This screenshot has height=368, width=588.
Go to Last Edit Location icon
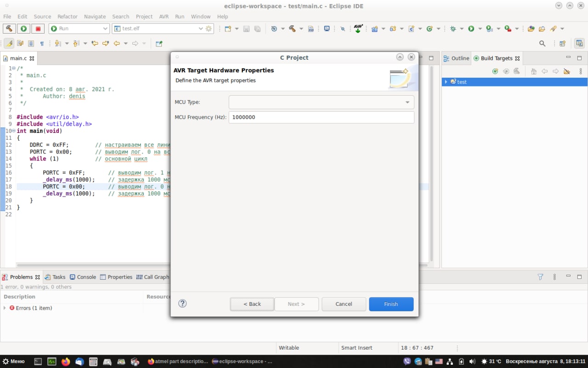click(95, 43)
